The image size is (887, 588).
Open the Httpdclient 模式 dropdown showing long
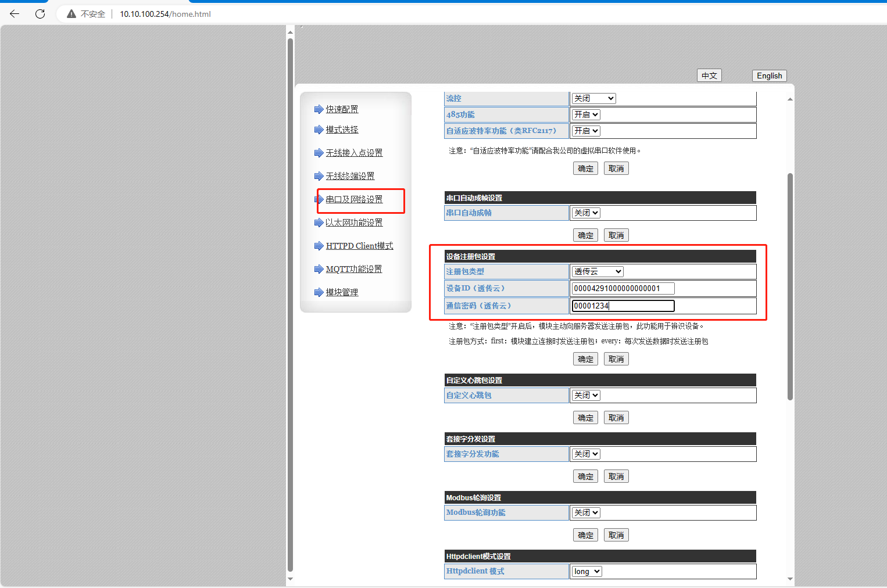point(586,572)
